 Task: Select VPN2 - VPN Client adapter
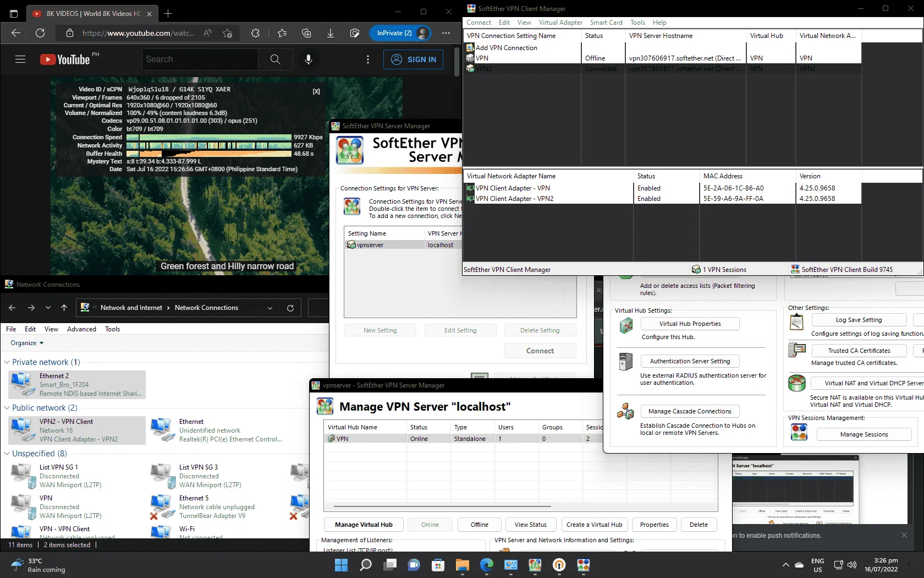pos(77,430)
